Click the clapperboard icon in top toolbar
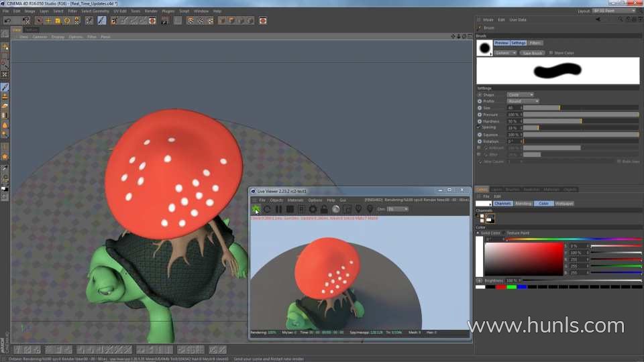Image resolution: width=644 pixels, height=362 pixels. (x=164, y=21)
